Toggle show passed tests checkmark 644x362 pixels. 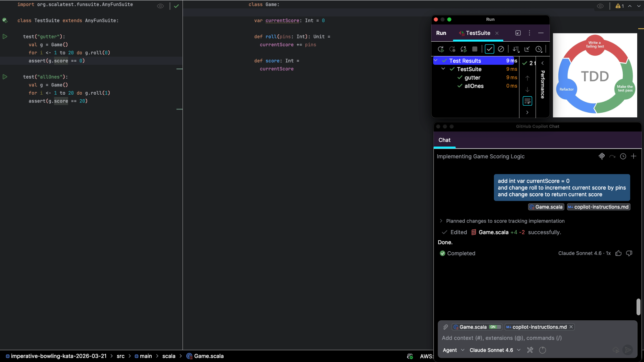(x=489, y=49)
